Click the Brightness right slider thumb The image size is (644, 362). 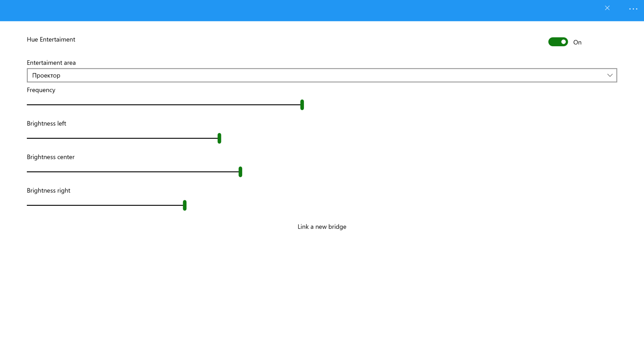coord(184,205)
